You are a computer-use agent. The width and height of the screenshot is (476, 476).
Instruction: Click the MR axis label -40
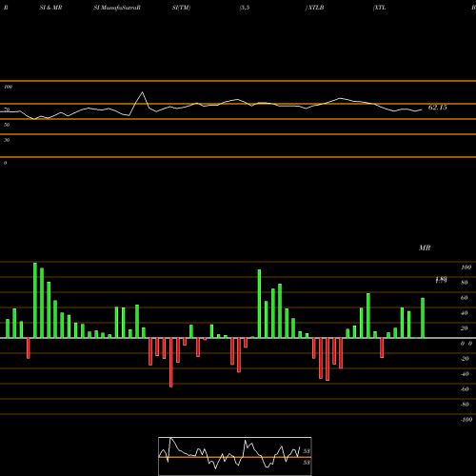coord(465,374)
